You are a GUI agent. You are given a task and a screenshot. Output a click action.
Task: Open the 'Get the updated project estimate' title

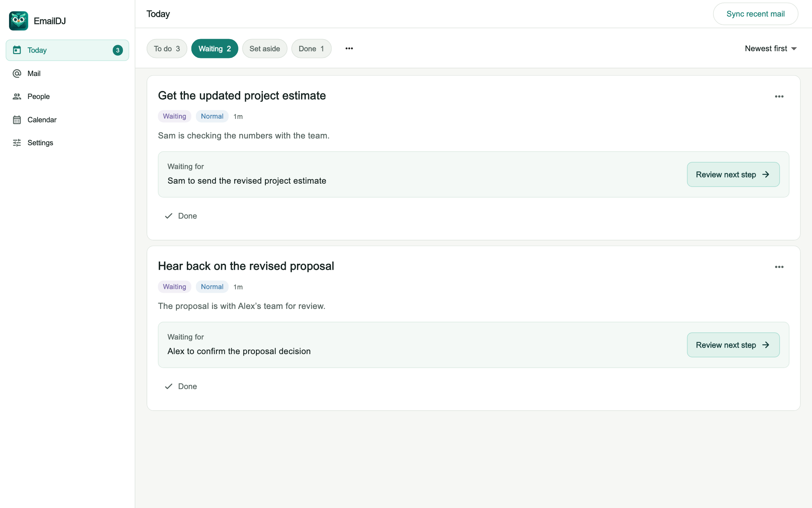click(x=242, y=96)
